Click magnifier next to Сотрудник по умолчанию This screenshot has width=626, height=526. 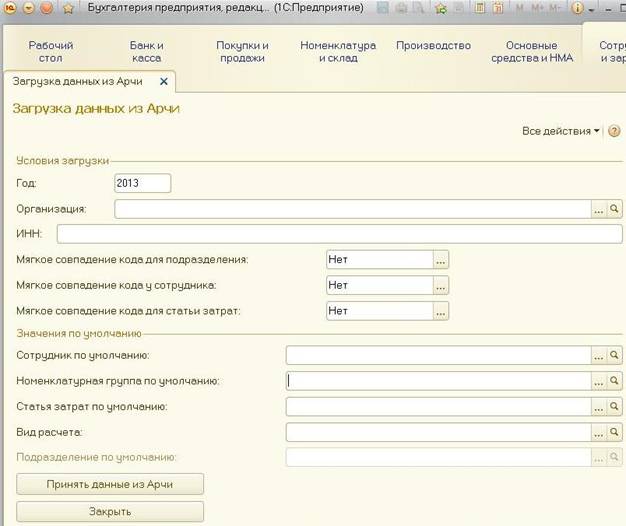tap(614, 355)
